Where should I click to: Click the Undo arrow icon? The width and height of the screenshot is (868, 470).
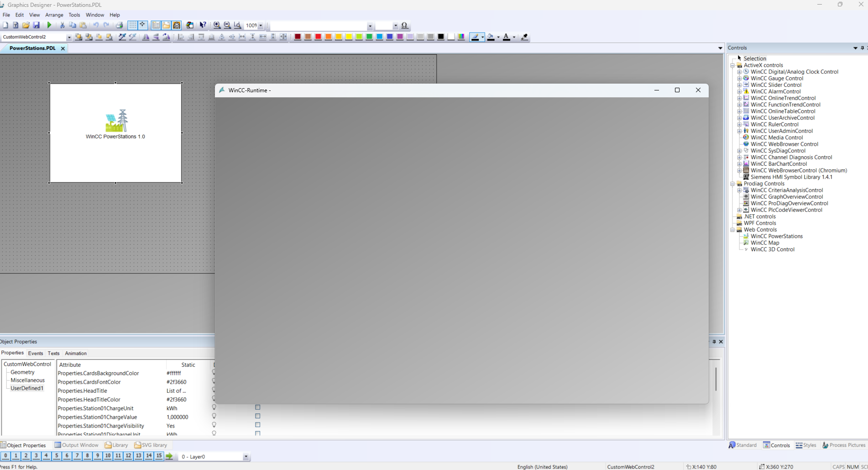point(96,26)
